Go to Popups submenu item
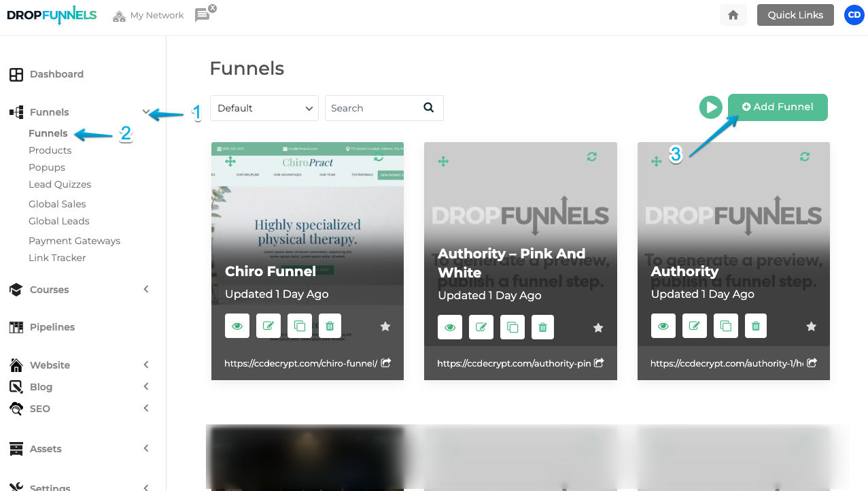Image resolution: width=868 pixels, height=491 pixels. pos(47,167)
